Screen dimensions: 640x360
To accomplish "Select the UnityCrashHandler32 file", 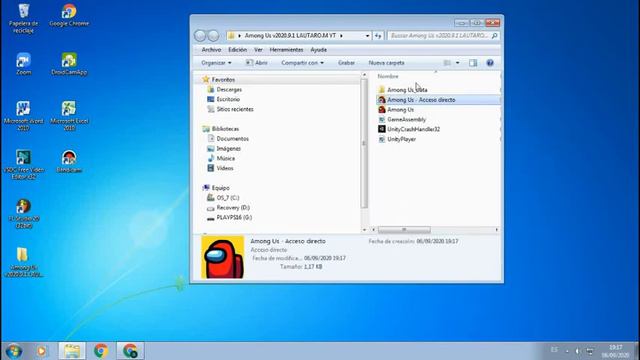I will pyautogui.click(x=409, y=129).
